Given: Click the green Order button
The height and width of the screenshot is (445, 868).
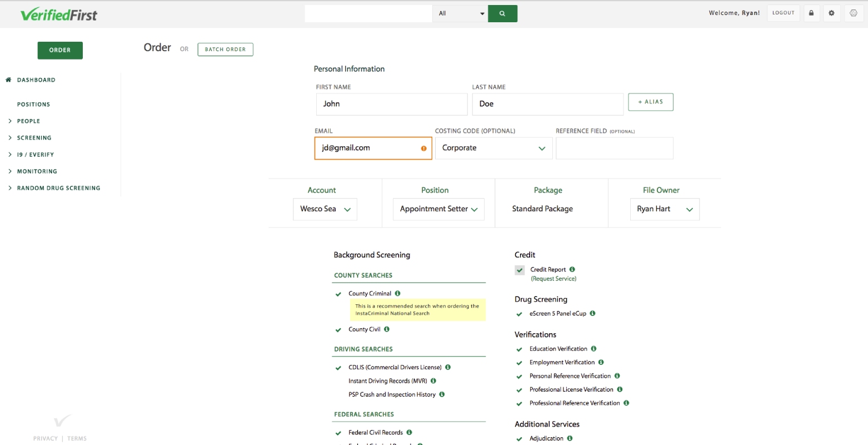Looking at the screenshot, I should [x=60, y=50].
